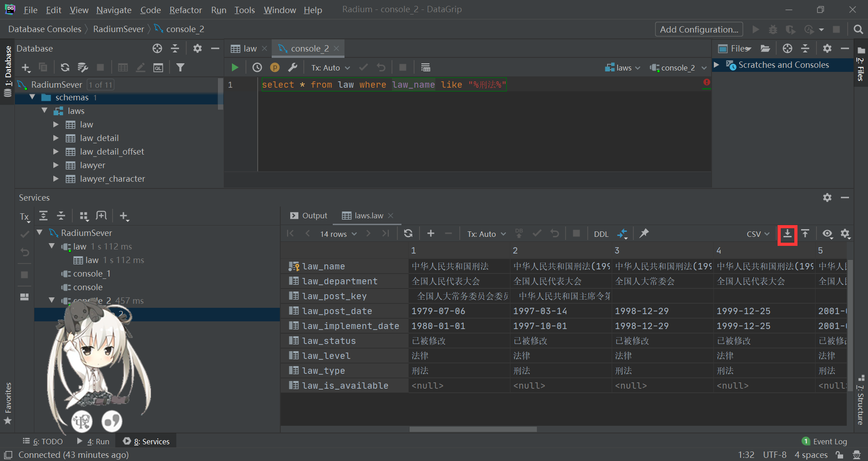Refresh the database tree
Screen dimensions: 868x461
point(65,67)
